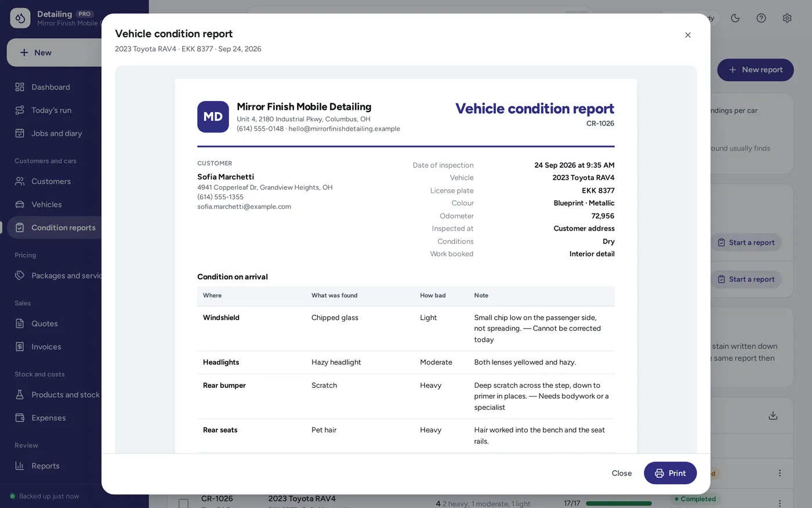Open Dashboard via its grid icon
The width and height of the screenshot is (812, 508).
pos(20,87)
